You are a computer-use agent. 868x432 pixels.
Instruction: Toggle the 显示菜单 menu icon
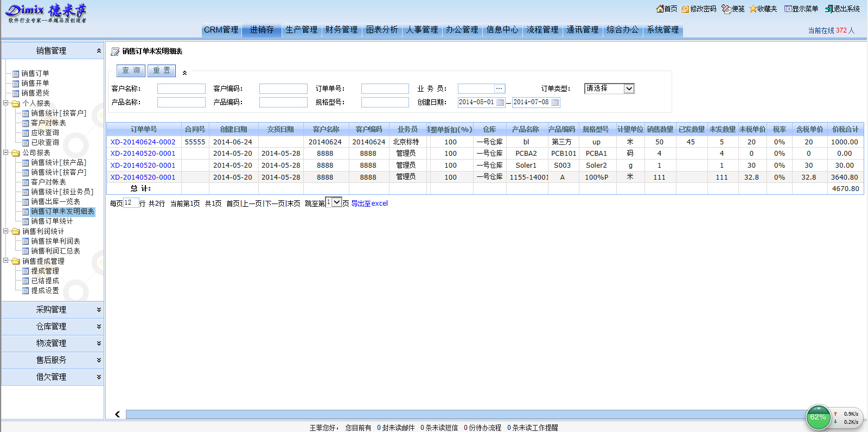(x=788, y=9)
